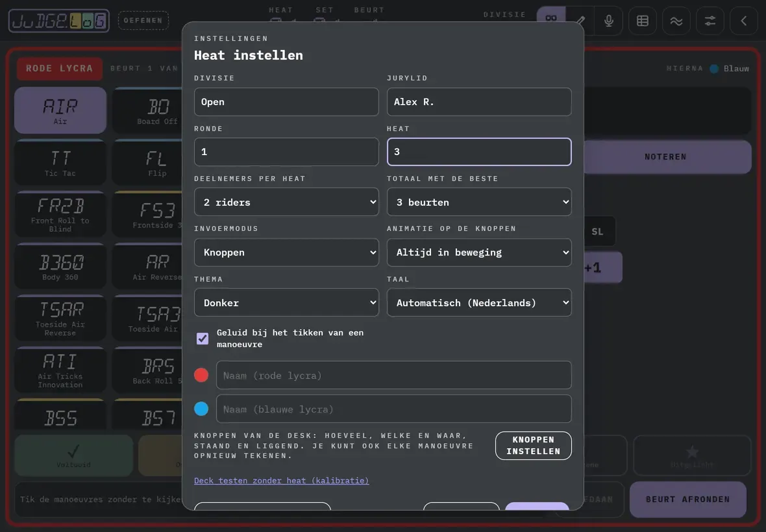Tap the Uitgelicht star icon button
The image size is (766, 532).
tap(692, 455)
